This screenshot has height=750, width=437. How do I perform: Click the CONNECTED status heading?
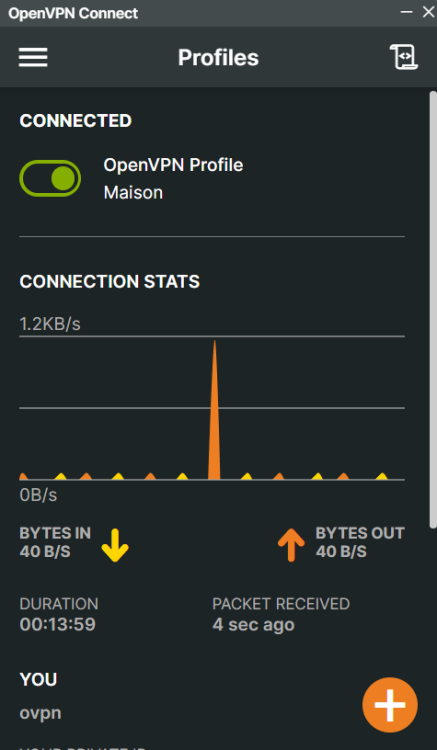point(76,121)
